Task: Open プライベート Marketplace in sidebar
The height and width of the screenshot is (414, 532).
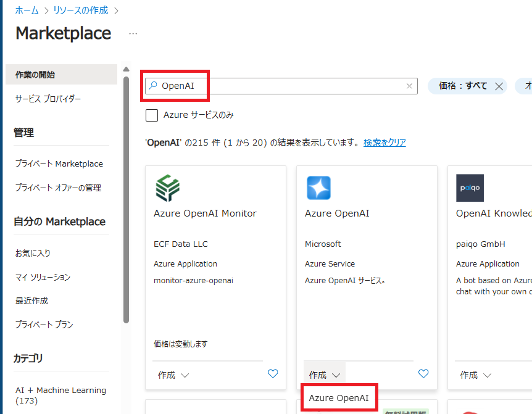Action: (x=59, y=164)
